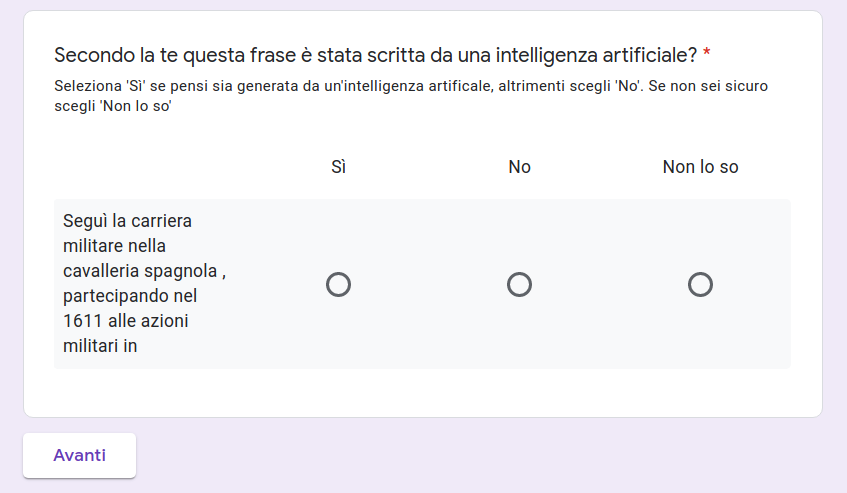Click the question title starting 'Secondo la te'
The width and height of the screenshot is (847, 493).
pos(375,54)
